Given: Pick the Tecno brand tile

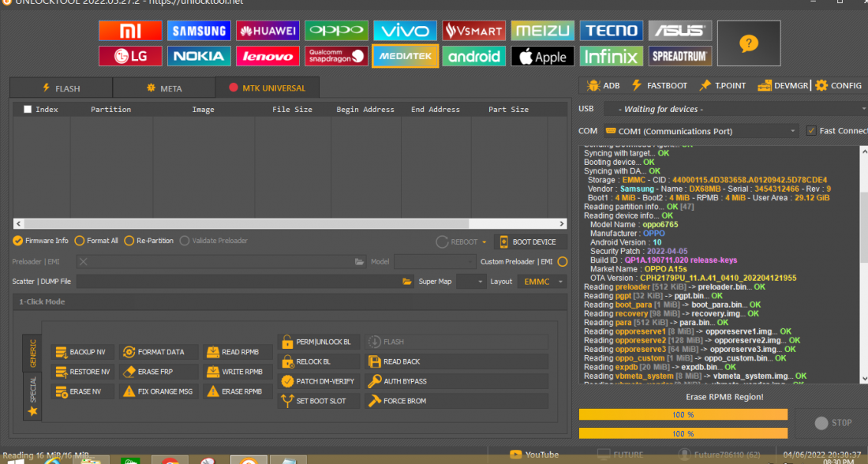Looking at the screenshot, I should pos(611,31).
